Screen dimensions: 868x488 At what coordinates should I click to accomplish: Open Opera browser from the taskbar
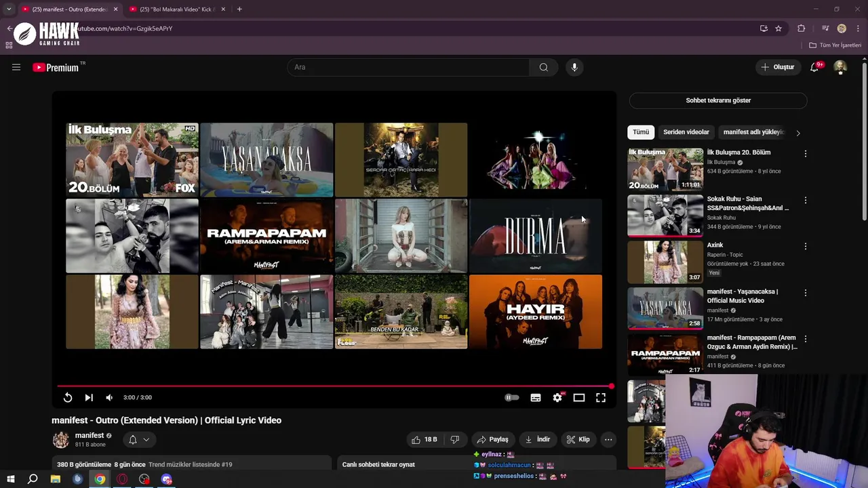point(122,479)
